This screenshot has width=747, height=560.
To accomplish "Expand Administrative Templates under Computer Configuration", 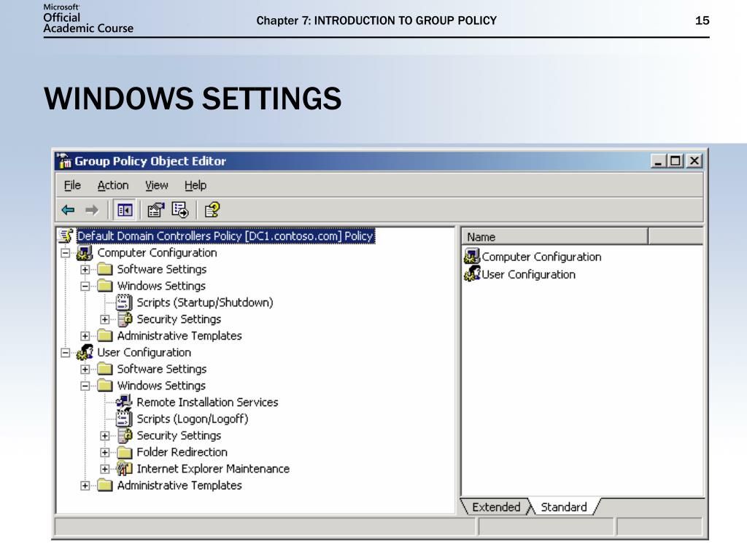I will [85, 335].
